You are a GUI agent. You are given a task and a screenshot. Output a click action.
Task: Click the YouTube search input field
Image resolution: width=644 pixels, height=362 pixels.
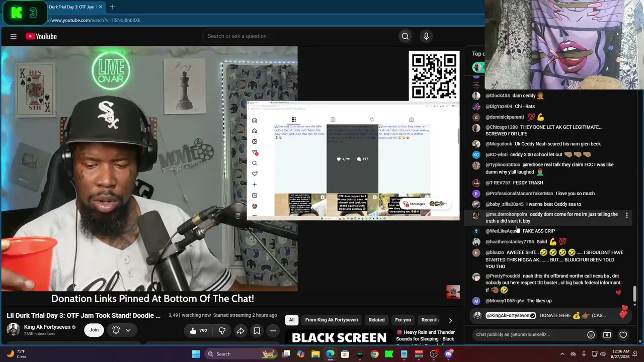pos(300,36)
